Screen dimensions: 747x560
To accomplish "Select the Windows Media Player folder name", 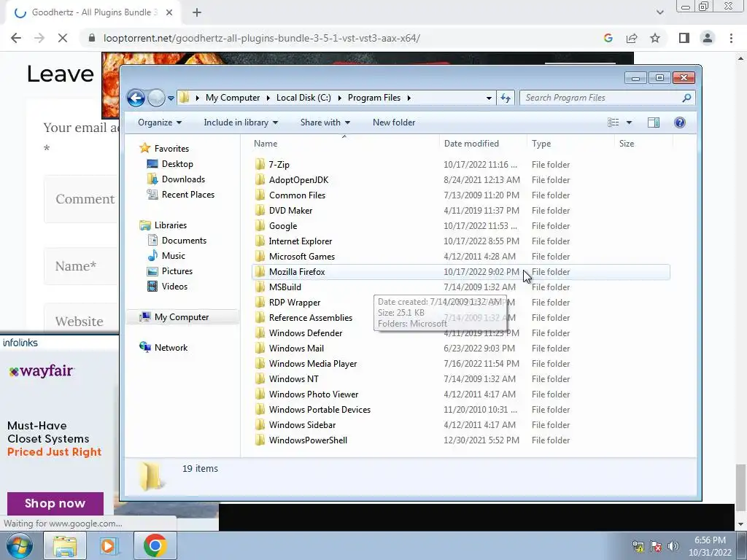I will point(313,363).
